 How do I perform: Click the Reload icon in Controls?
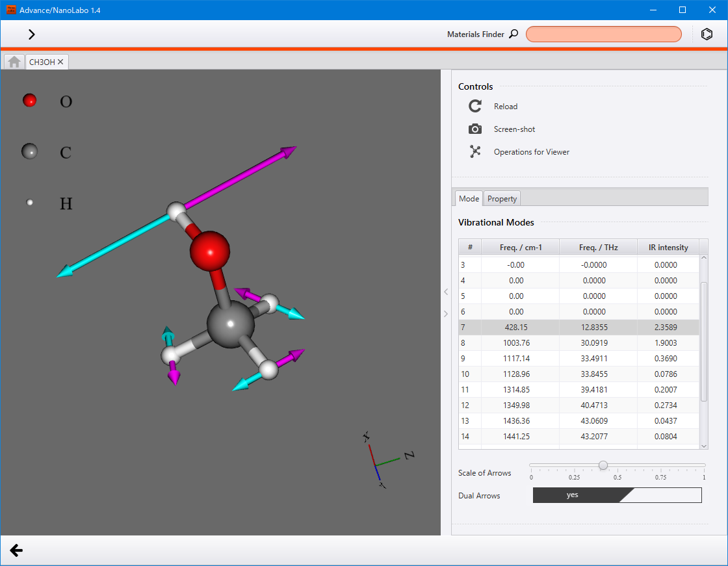(474, 107)
